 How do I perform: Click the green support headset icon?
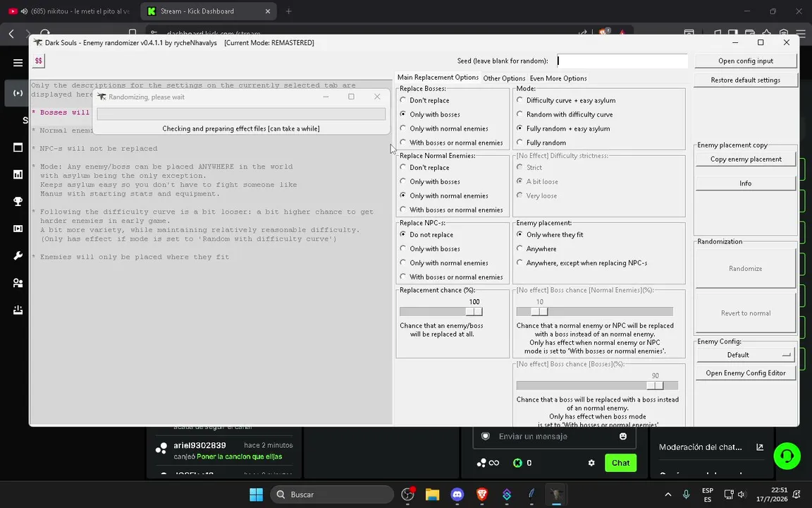point(787,456)
